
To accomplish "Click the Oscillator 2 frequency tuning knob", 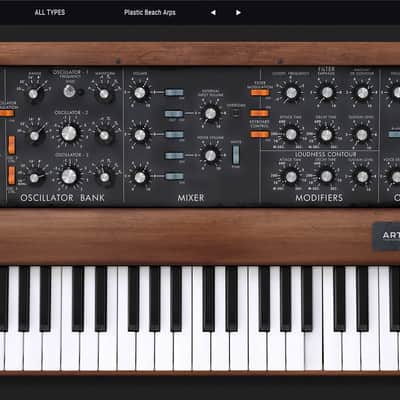I will click(x=69, y=133).
